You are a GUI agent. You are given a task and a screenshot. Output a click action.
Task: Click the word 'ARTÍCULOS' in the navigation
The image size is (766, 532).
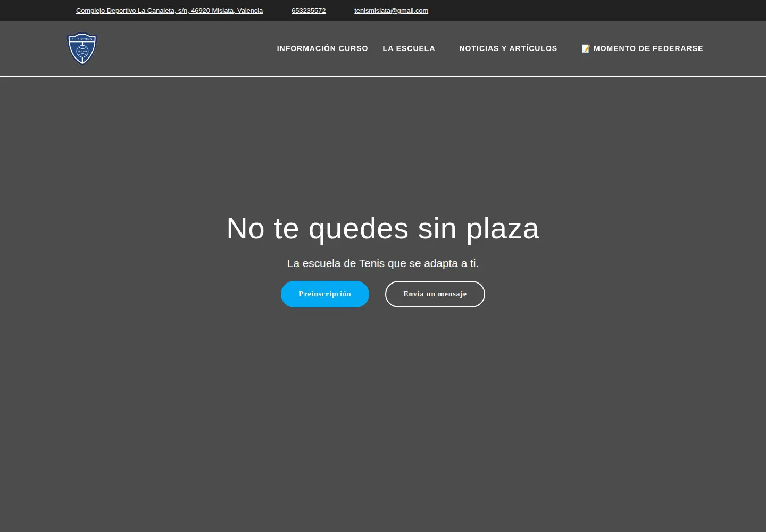coord(534,48)
